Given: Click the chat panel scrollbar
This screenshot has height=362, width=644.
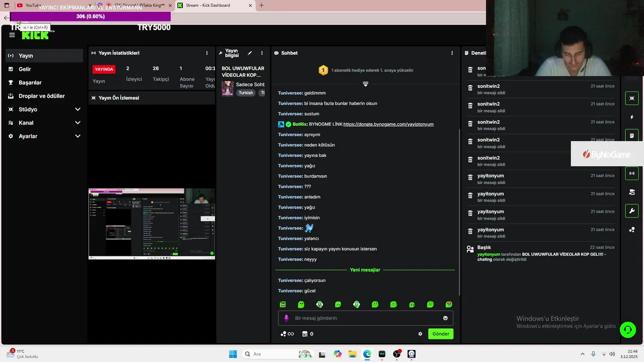Looking at the screenshot, I should pyautogui.click(x=459, y=211).
